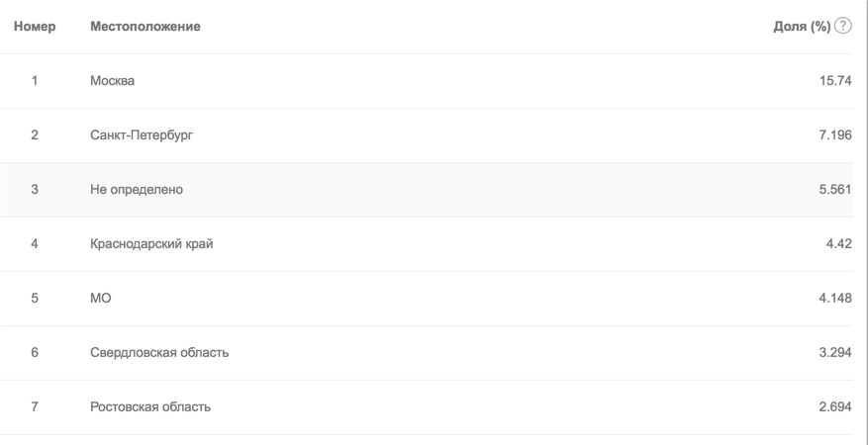Screen dimensions: 868x445
Task: Click the 3.294 share value
Action: pos(835,352)
